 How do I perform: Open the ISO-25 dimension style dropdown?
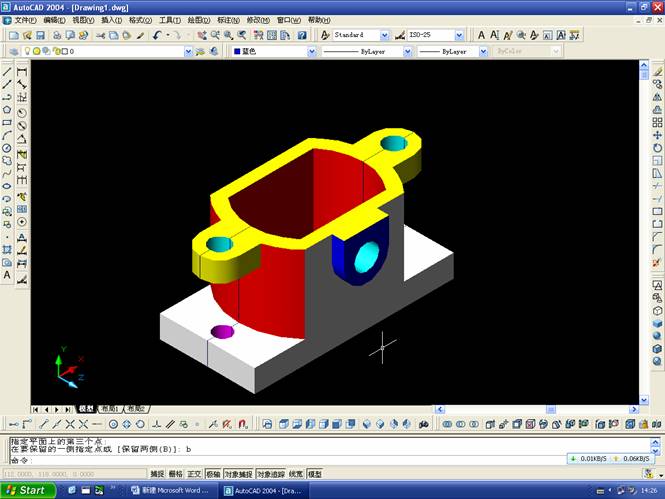point(467,35)
